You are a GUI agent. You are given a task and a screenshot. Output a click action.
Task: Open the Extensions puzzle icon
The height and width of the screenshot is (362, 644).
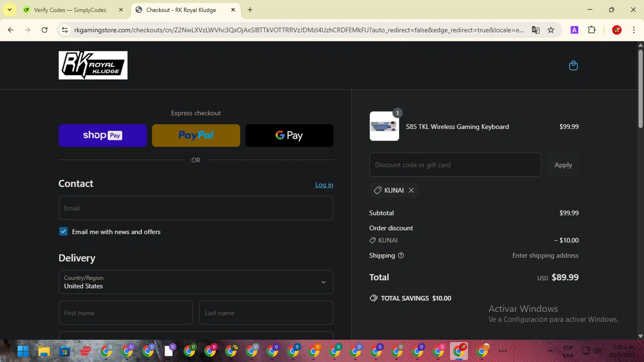[592, 30]
